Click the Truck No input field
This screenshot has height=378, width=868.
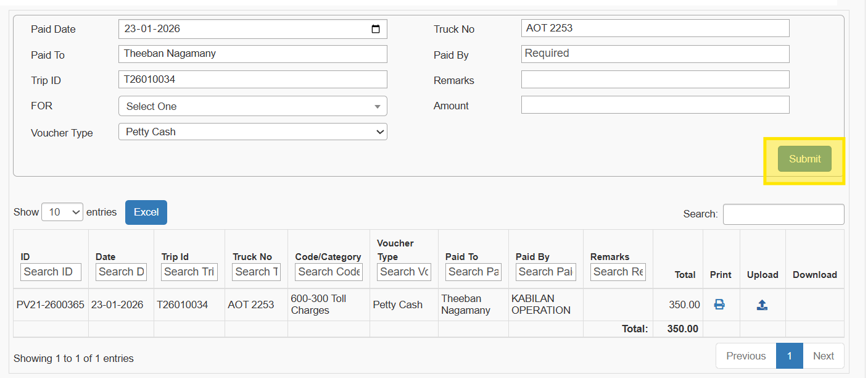coord(655,28)
